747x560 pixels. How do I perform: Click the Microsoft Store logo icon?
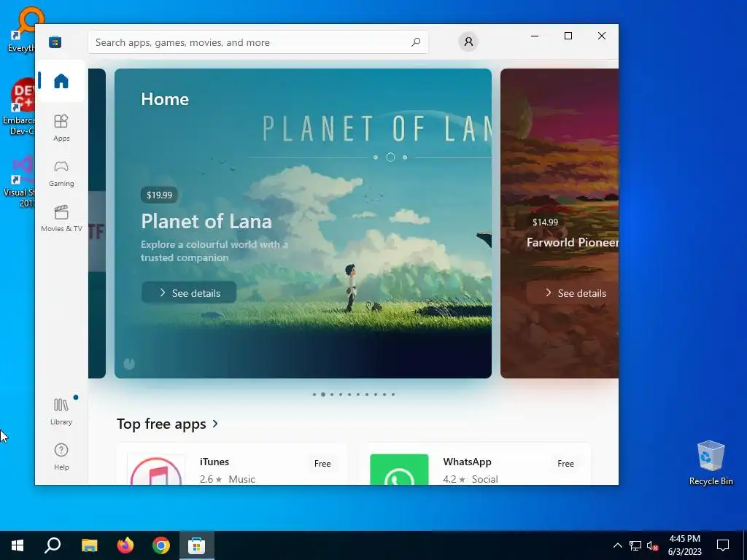point(55,42)
